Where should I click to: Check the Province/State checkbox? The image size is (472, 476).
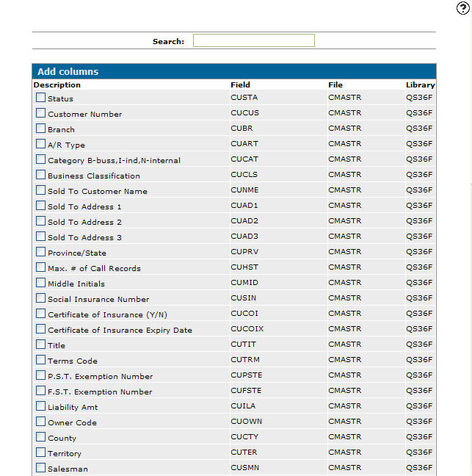click(40, 252)
